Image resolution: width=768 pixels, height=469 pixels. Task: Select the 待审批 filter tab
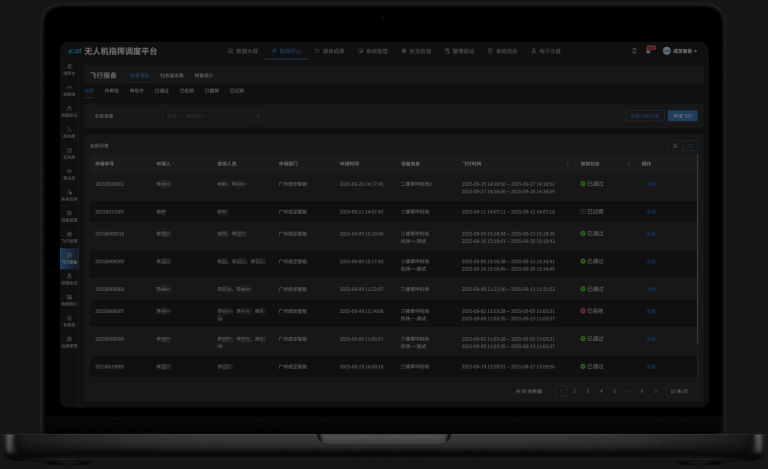click(112, 90)
